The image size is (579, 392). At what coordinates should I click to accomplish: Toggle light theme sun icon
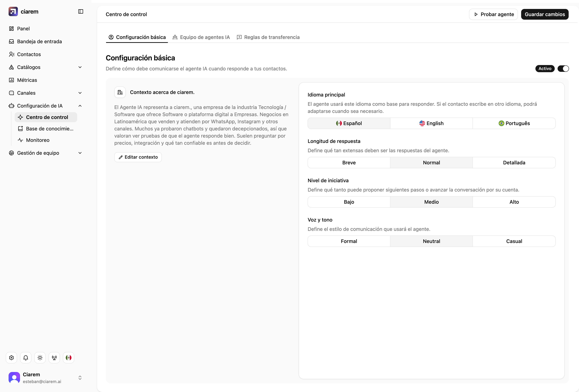tap(40, 358)
